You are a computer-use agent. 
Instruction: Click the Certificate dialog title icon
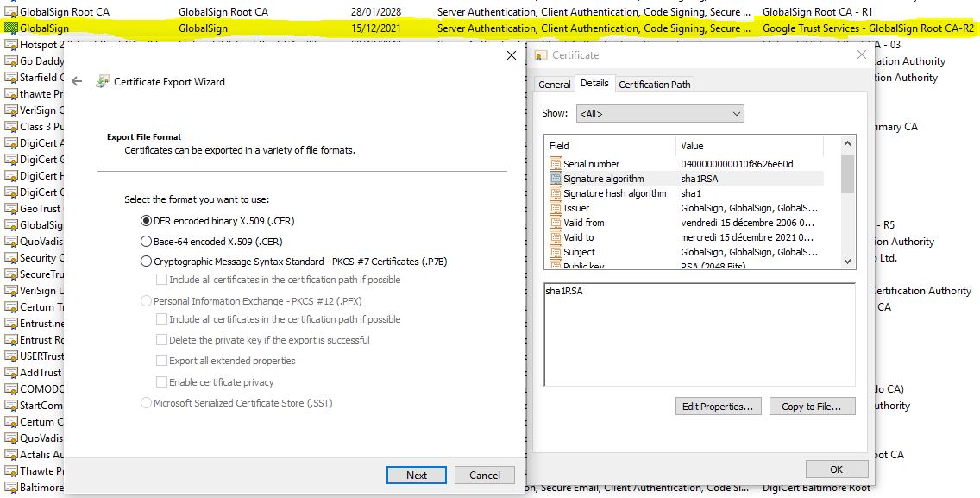pos(541,55)
